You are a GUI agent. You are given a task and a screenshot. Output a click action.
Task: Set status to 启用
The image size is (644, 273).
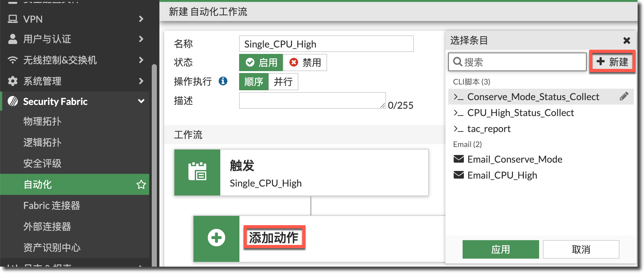[261, 63]
